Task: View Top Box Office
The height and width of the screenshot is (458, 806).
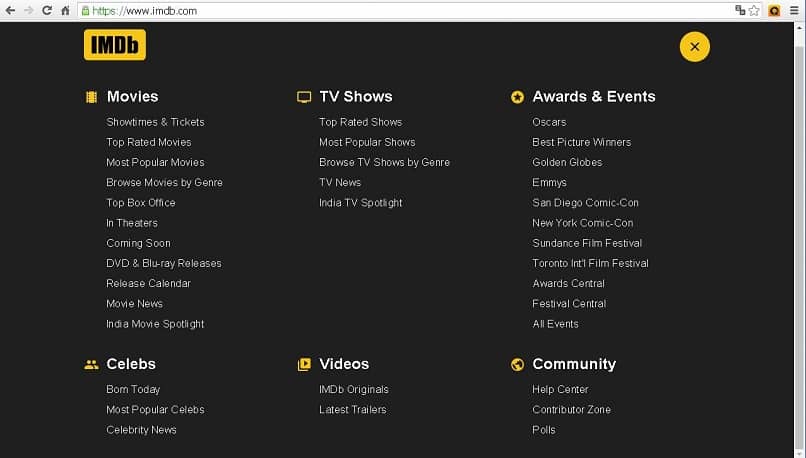Action: tap(141, 203)
